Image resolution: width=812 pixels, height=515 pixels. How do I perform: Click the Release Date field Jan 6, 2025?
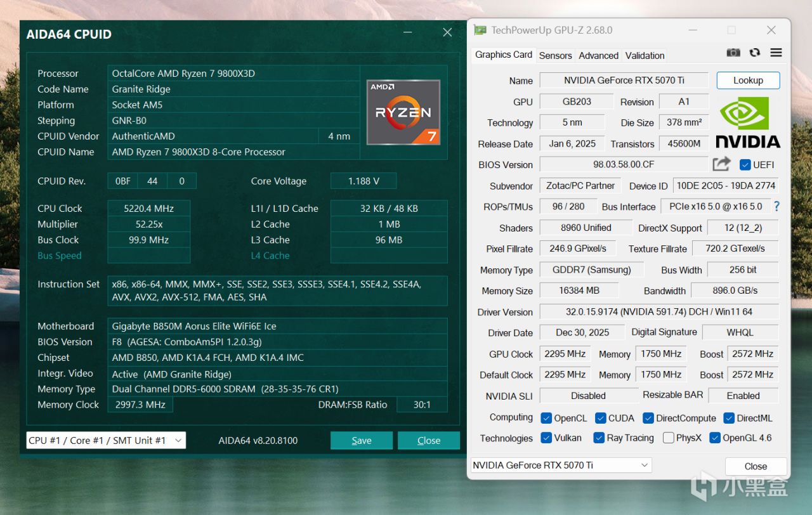pyautogui.click(x=572, y=143)
